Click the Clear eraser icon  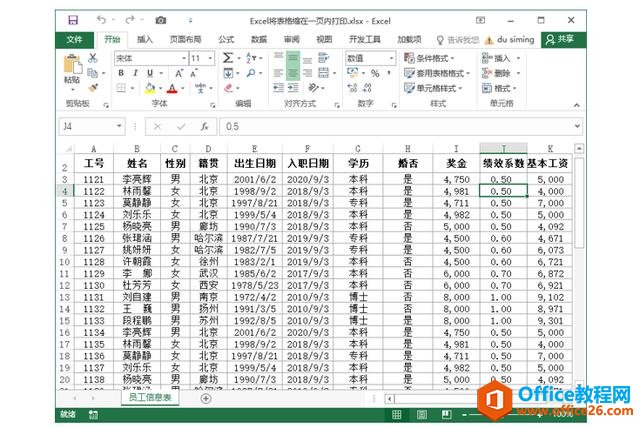pyautogui.click(x=229, y=88)
